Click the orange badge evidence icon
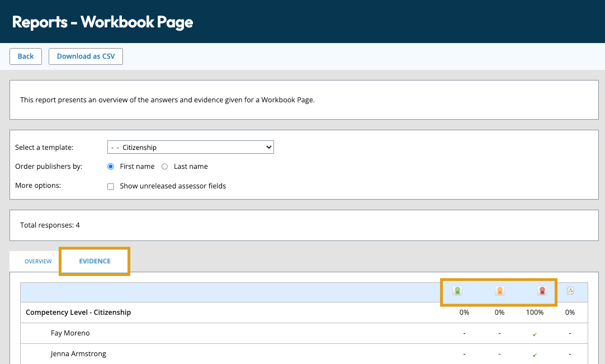The image size is (605, 364). [x=500, y=291]
